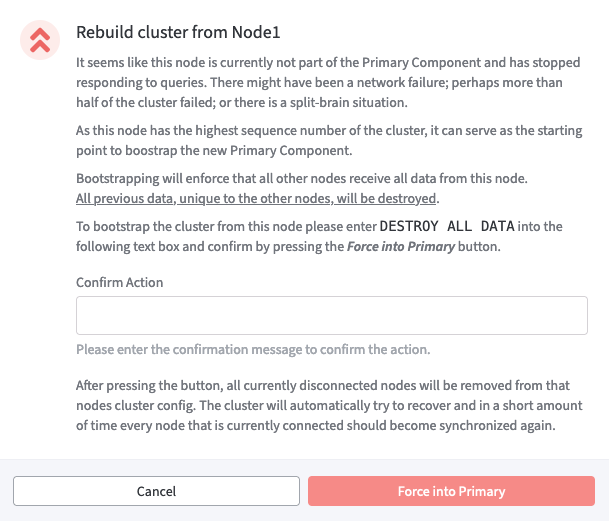Click the words "new Primary Component" in second paragraph
This screenshot has width=609, height=521.
(274, 150)
